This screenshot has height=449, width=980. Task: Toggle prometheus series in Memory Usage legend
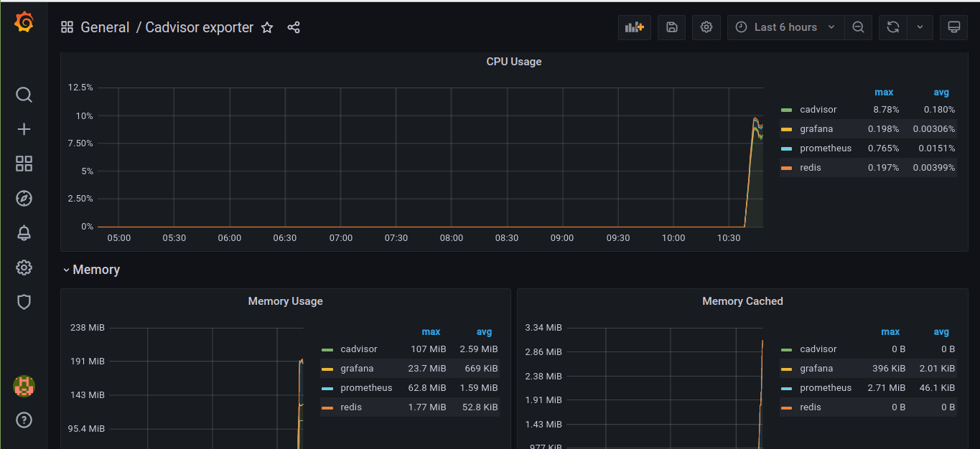pos(366,388)
